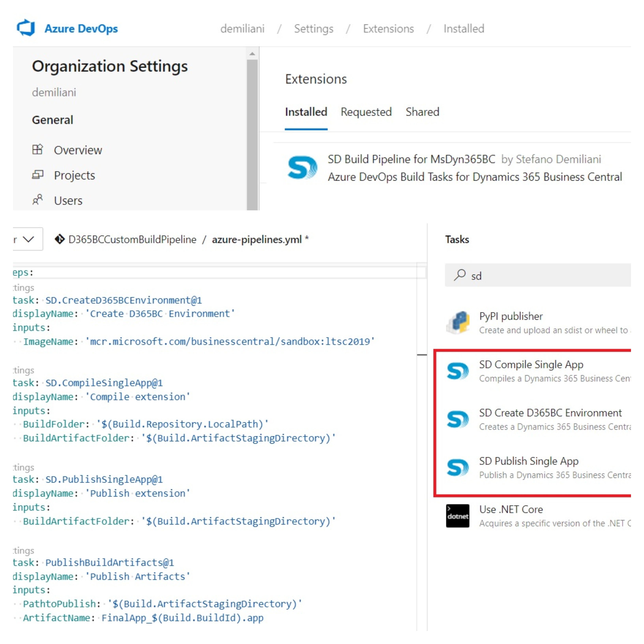The height and width of the screenshot is (644, 644).
Task: Select the PyPI publisher task icon
Action: 458,322
